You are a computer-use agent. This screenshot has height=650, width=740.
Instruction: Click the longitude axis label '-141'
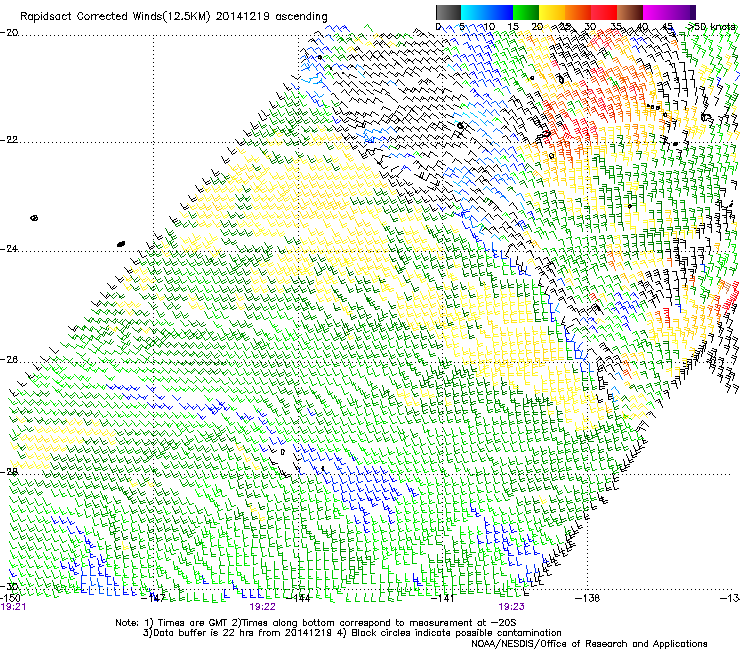pos(443,598)
